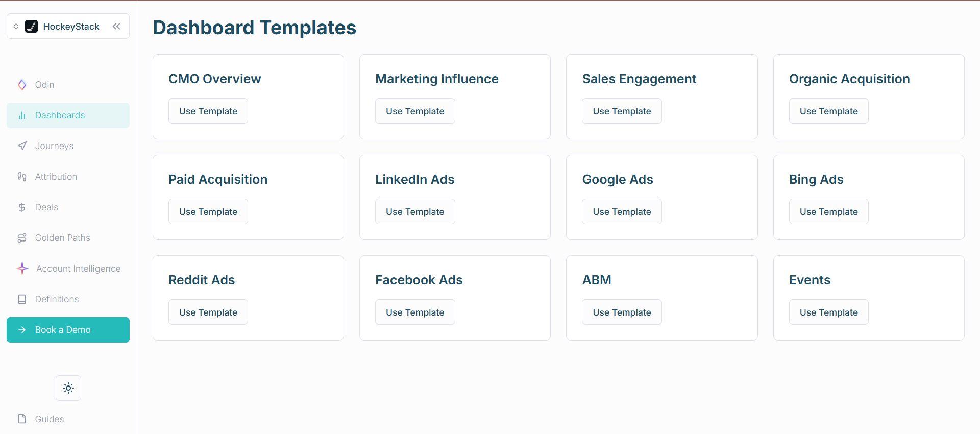Select the Journeys paper-plane icon
The width and height of the screenshot is (980, 434).
pyautogui.click(x=21, y=146)
